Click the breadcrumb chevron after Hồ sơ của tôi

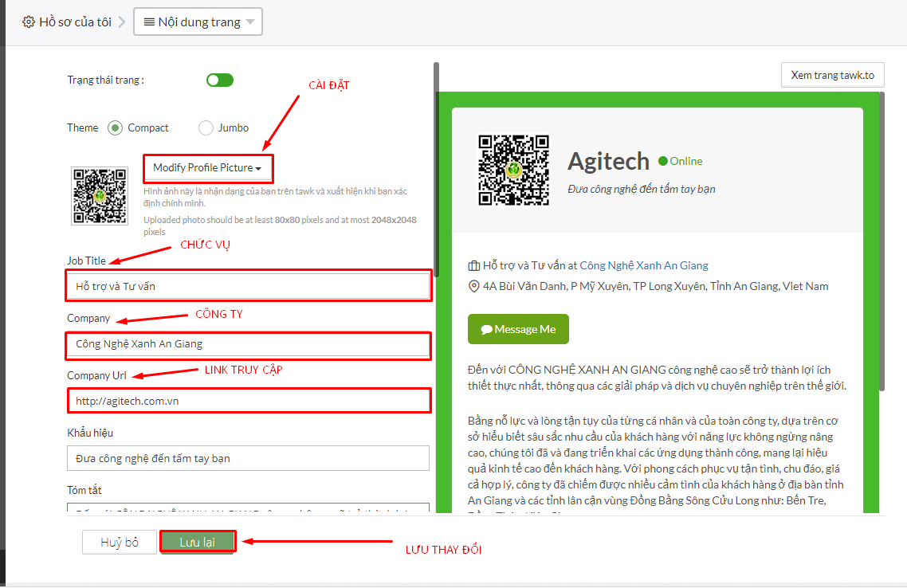tap(121, 22)
